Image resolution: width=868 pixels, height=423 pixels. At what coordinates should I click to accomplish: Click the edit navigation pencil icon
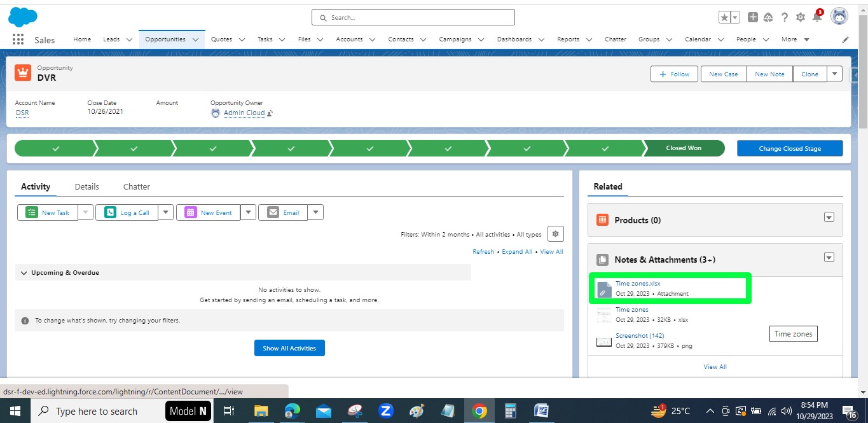(x=845, y=39)
